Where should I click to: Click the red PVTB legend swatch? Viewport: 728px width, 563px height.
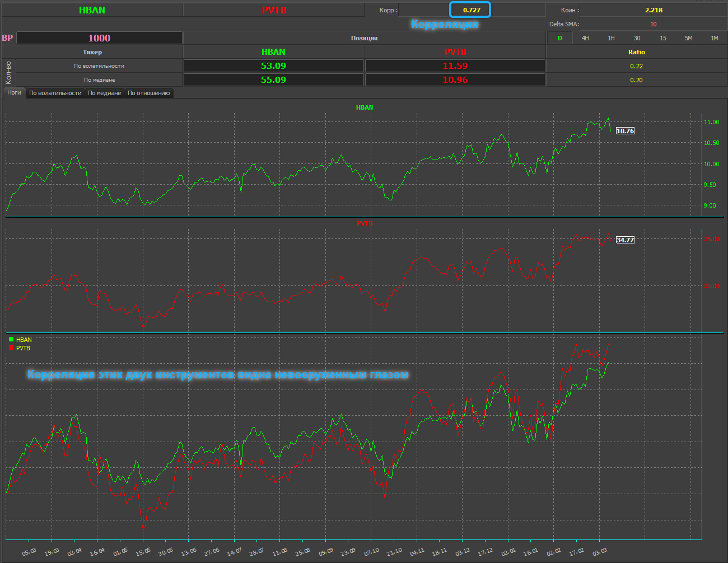[x=11, y=348]
